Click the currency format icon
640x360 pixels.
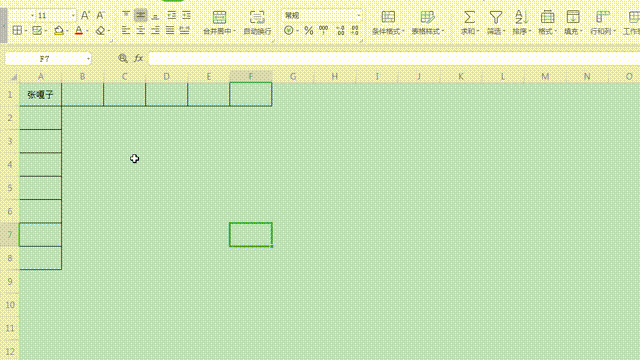click(x=289, y=30)
